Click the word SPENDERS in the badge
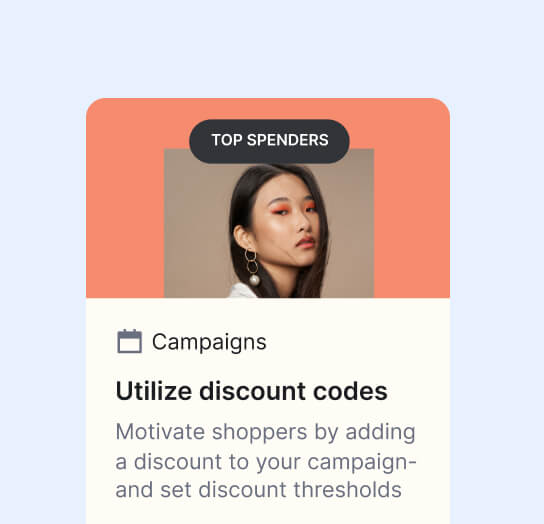This screenshot has height=524, width=544. point(288,141)
